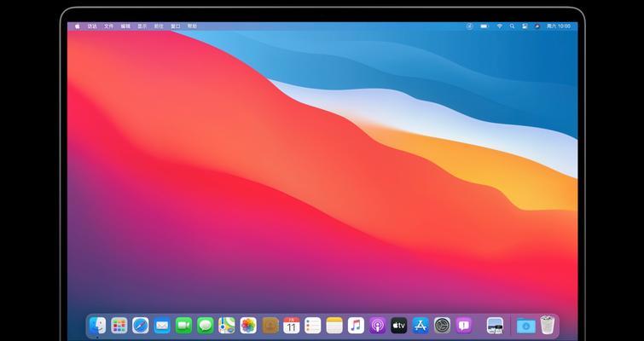Open the Messages app in the Dock
Viewport: 644px width, 341px height.
tap(206, 326)
